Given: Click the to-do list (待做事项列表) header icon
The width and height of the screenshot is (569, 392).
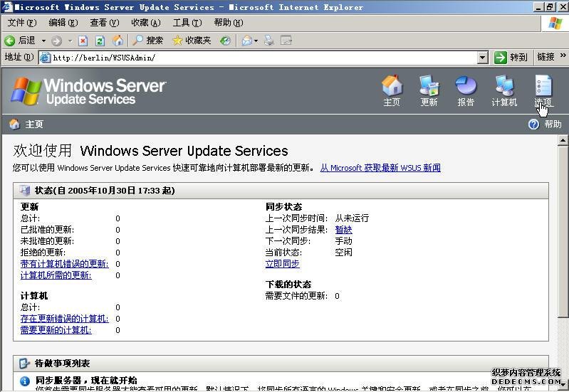Looking at the screenshot, I should [24, 364].
